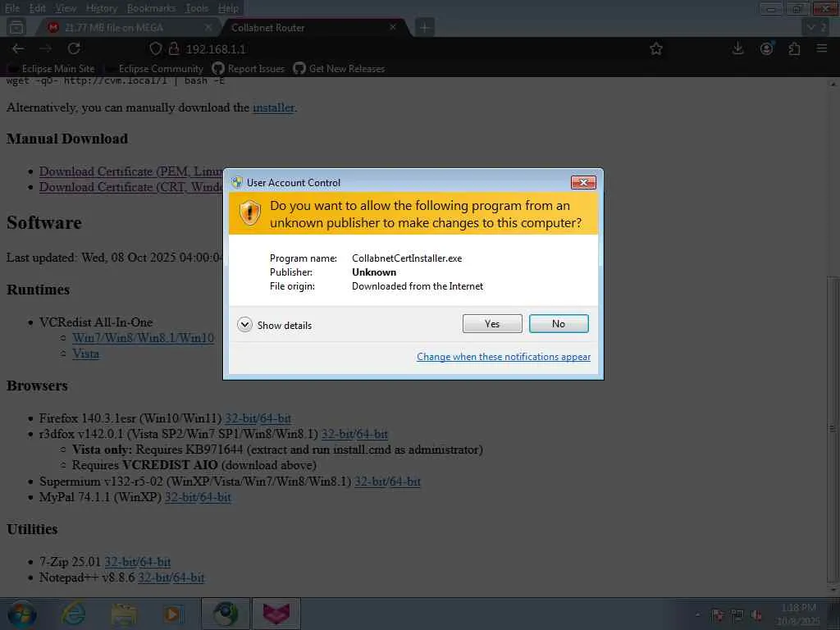Open the Downloads panel

point(737,48)
